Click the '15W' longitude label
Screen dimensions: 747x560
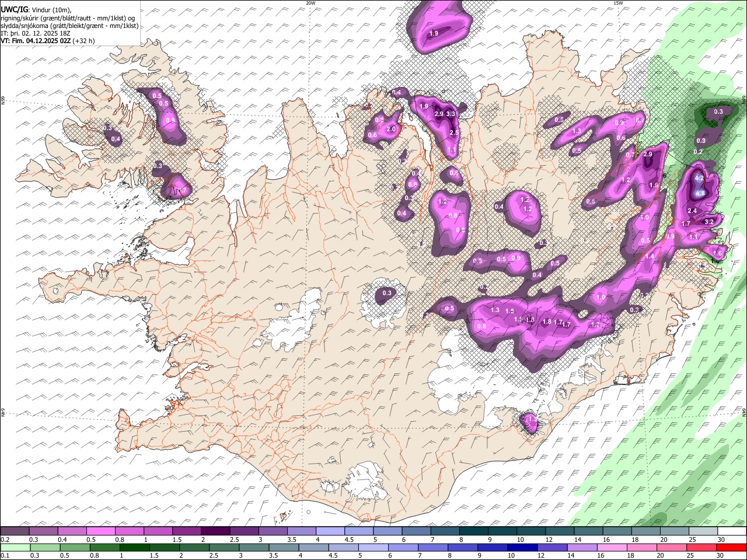(617, 3)
